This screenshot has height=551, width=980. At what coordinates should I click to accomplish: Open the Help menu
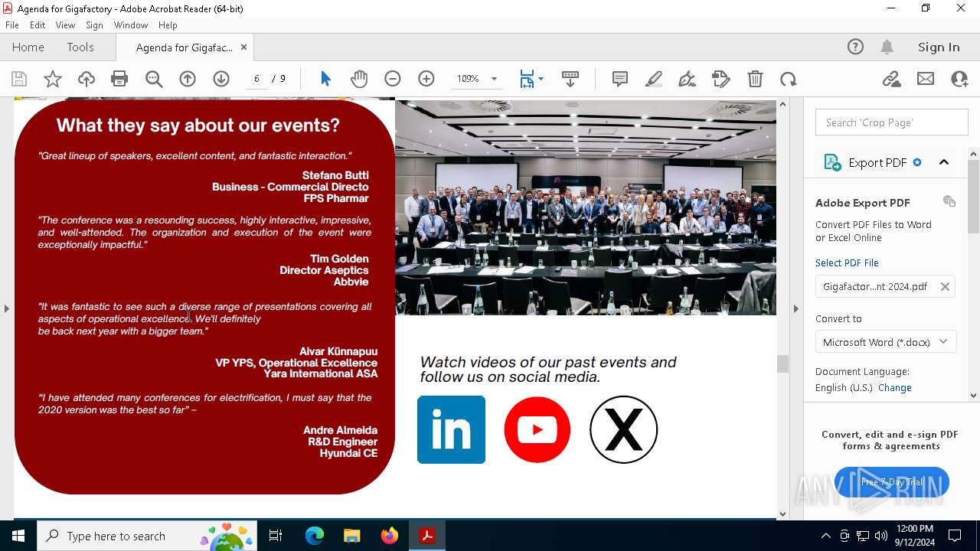168,25
